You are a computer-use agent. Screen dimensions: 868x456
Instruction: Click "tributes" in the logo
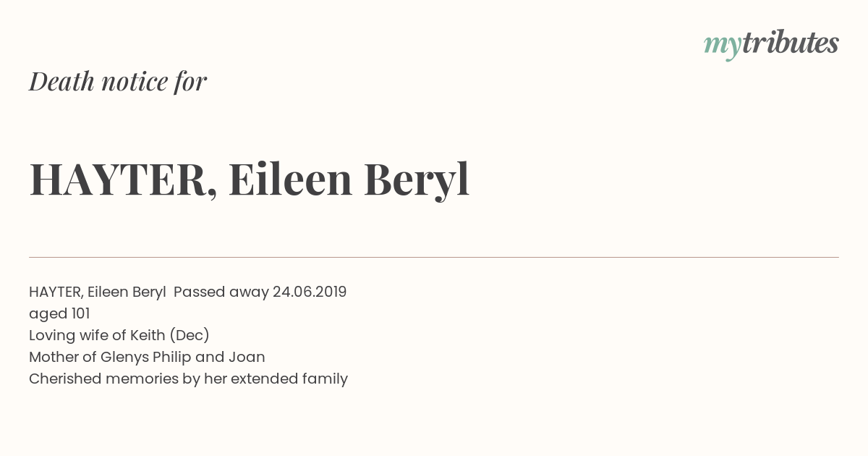point(791,43)
